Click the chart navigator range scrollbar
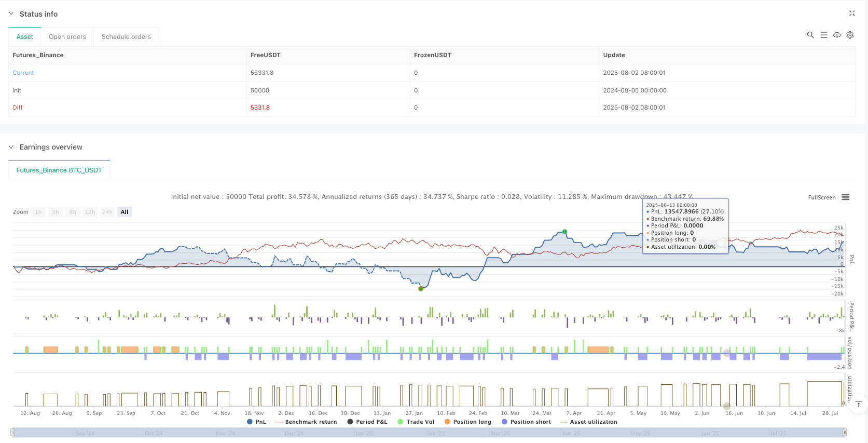868x443 pixels. coord(429,433)
